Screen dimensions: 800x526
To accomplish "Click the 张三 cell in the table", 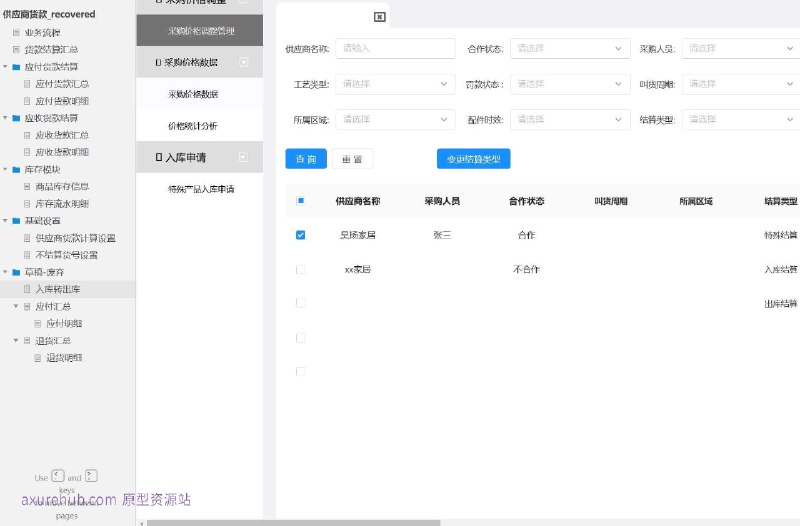I will click(x=442, y=235).
